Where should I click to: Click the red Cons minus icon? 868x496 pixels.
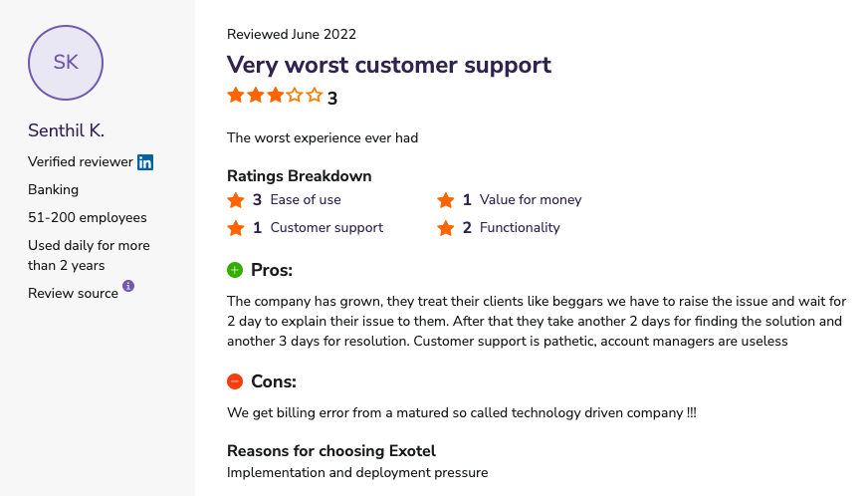coord(235,381)
